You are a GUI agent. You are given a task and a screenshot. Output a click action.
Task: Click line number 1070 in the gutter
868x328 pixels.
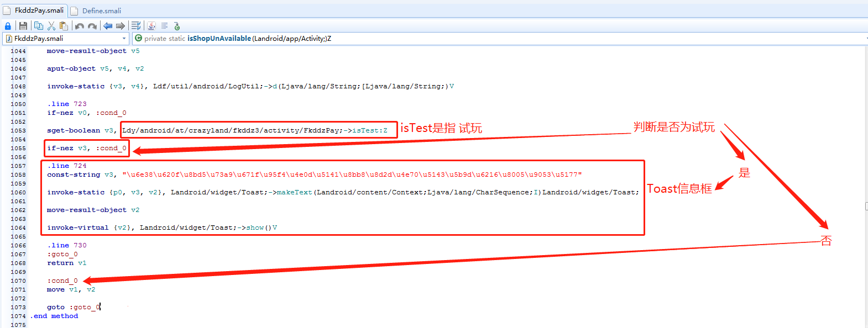click(x=18, y=281)
